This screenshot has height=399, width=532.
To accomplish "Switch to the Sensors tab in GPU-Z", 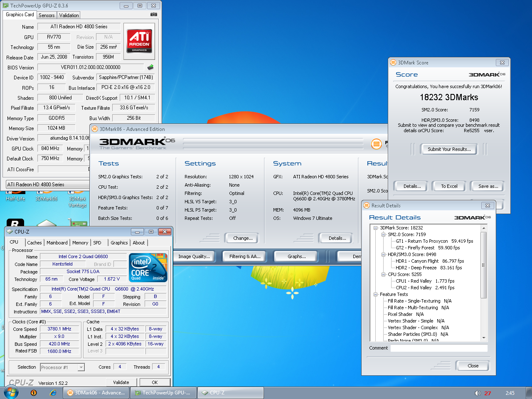I will (x=47, y=15).
